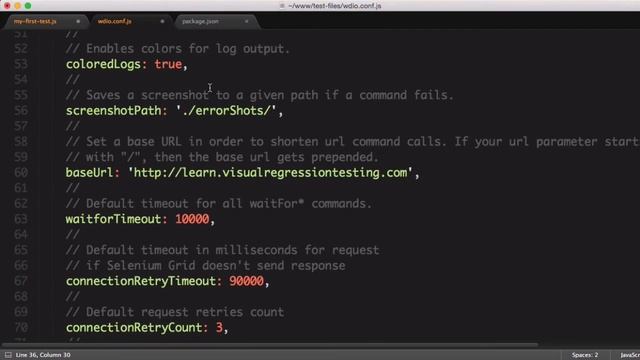Click the 'Saves a screenshot' comment line
This screenshot has height=360, width=640.
(x=260, y=96)
